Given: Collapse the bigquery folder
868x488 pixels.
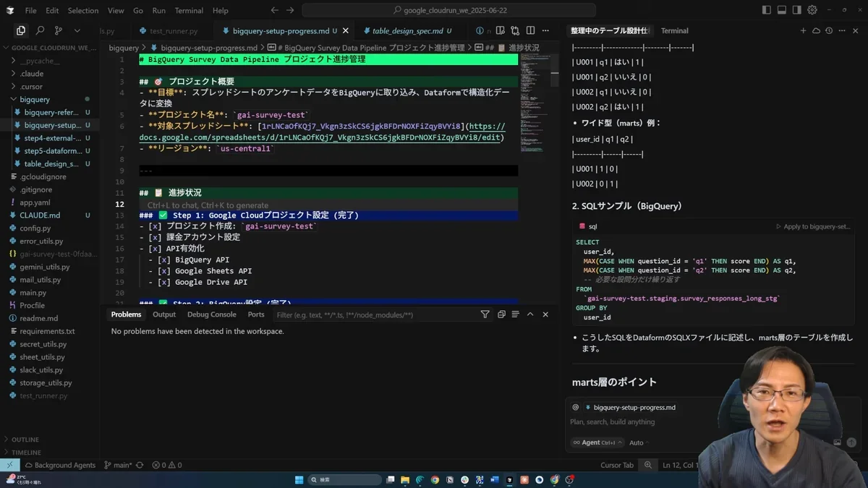Looking at the screenshot, I should [x=50, y=99].
